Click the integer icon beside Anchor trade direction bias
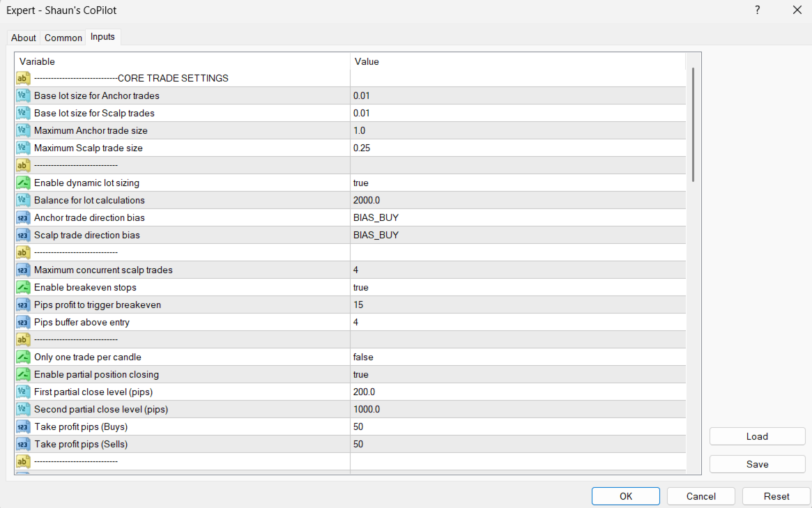The height and width of the screenshot is (508, 812). (x=23, y=217)
